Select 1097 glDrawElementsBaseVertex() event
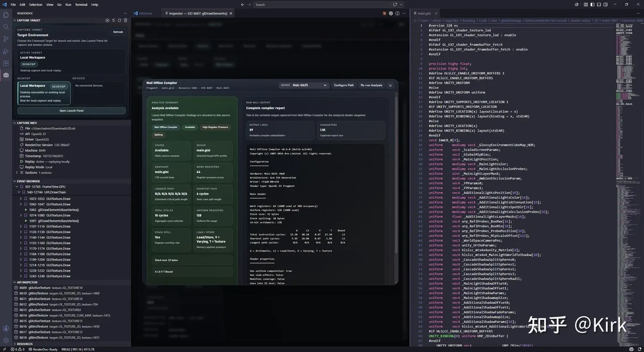This screenshot has width=644, height=352. click(x=72, y=221)
